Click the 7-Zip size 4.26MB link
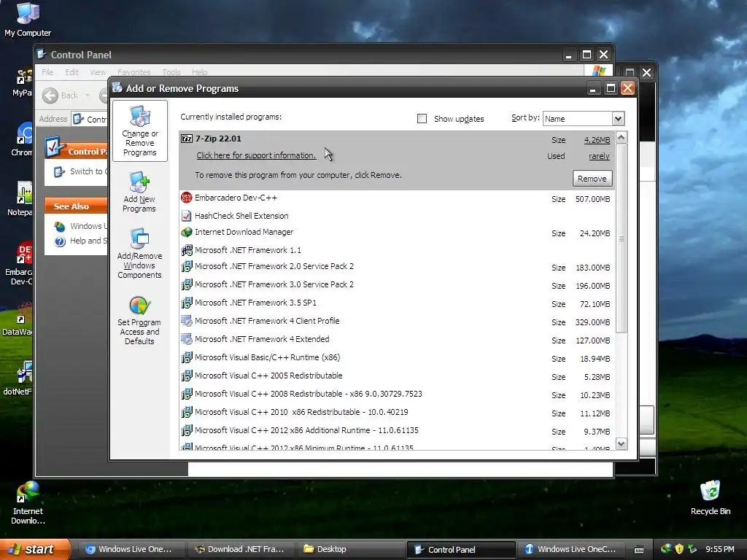The image size is (747, 560). coord(597,140)
